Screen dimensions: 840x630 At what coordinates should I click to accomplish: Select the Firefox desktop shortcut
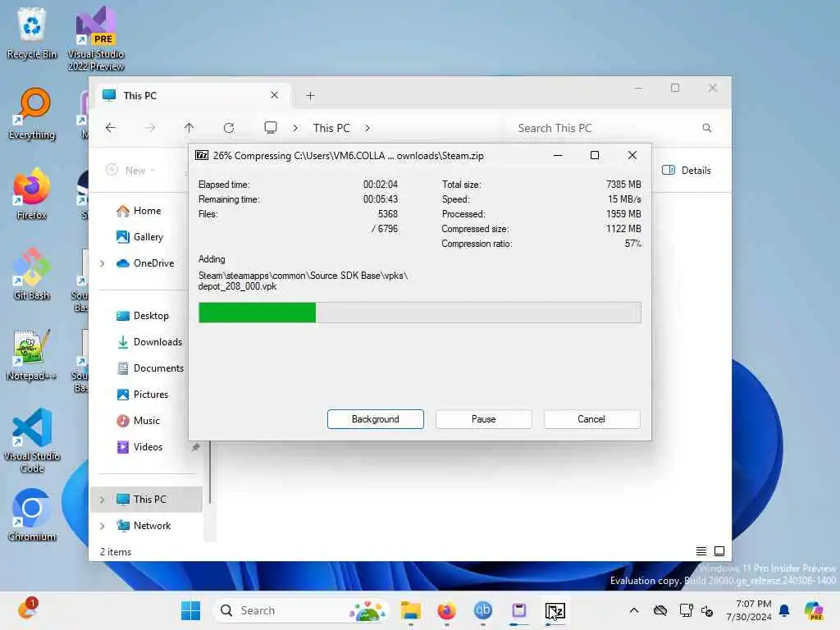tap(32, 194)
